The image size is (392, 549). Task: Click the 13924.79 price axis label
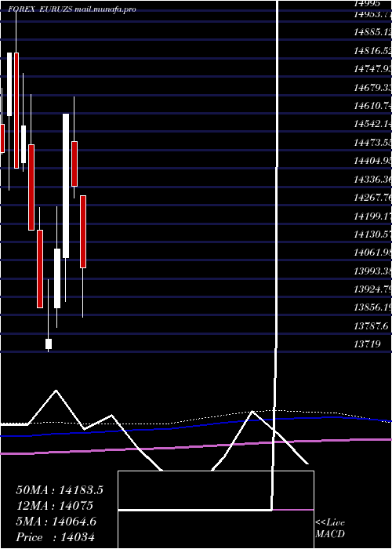tap(372, 289)
